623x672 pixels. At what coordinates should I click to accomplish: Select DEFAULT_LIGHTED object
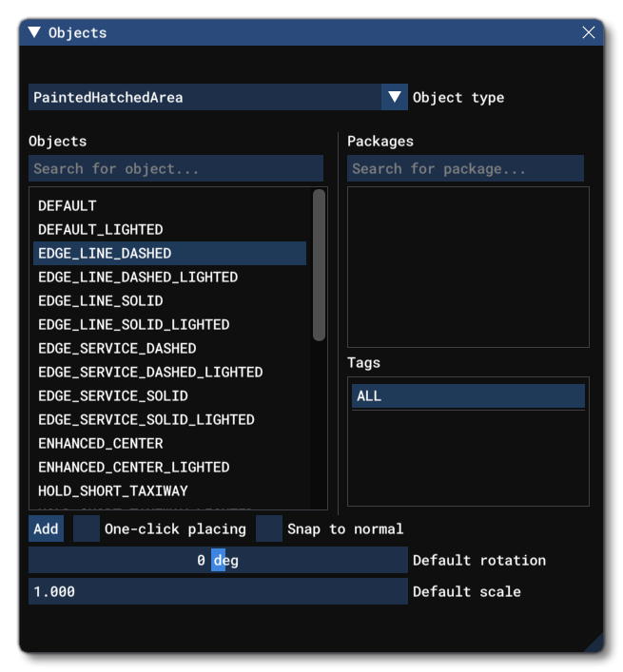pos(100,229)
